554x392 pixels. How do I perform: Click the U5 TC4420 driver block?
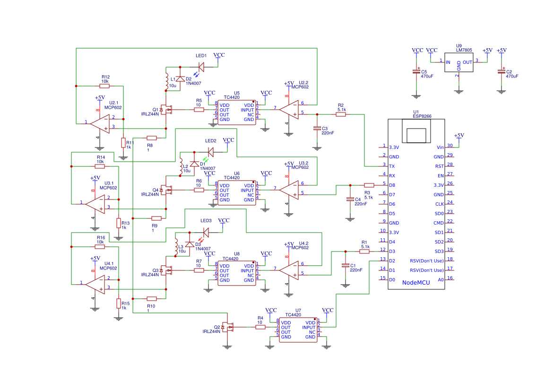point(237,112)
